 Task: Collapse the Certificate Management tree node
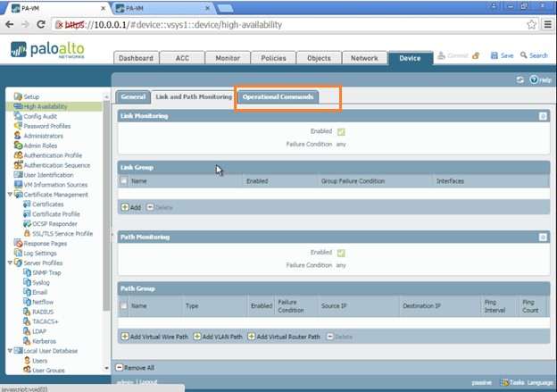pyautogui.click(x=9, y=195)
